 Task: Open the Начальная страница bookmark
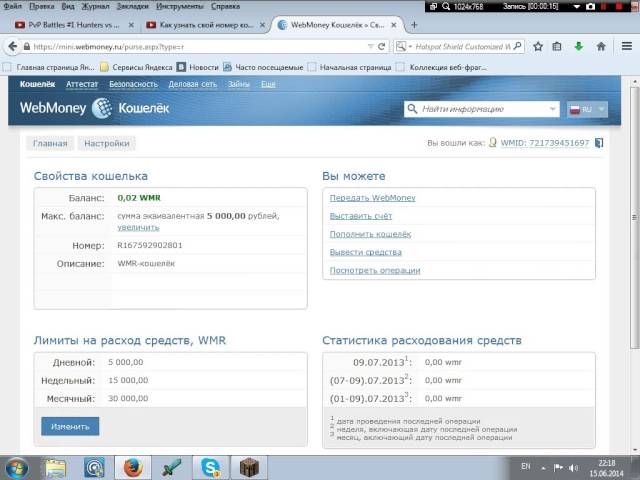pos(350,67)
